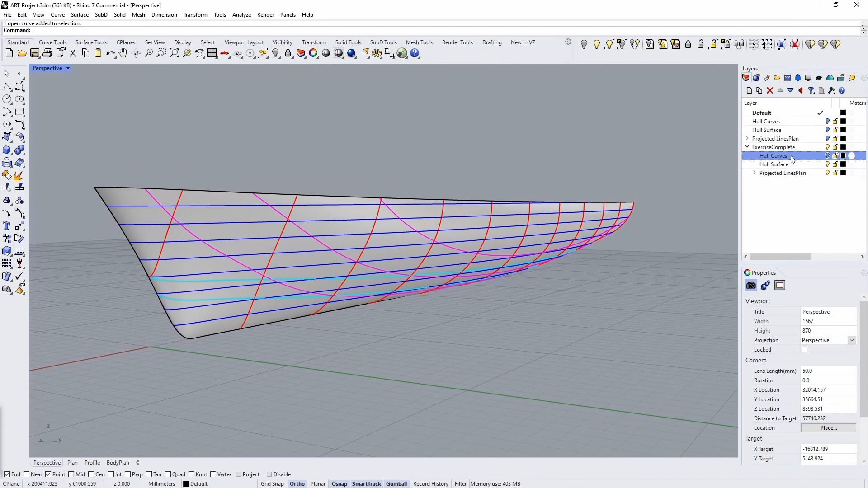Delete selected layer using the red X icon
The width and height of the screenshot is (868, 488).
(770, 90)
